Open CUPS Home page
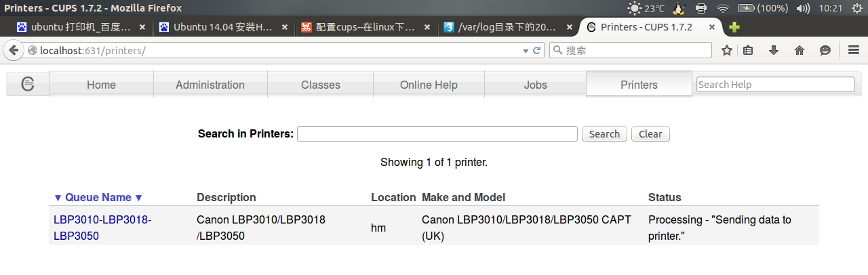The width and height of the screenshot is (868, 275). point(101,85)
